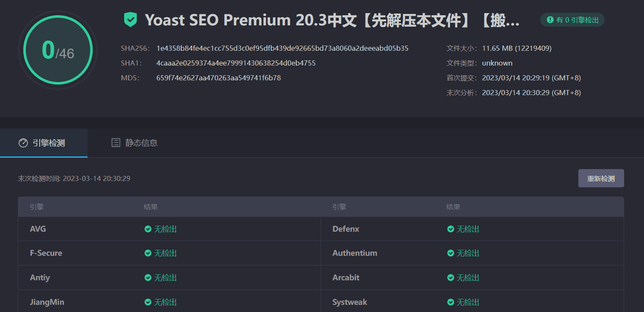Image resolution: width=644 pixels, height=312 pixels.
Task: Click the green check icon in JiangMin row
Action: [148, 302]
